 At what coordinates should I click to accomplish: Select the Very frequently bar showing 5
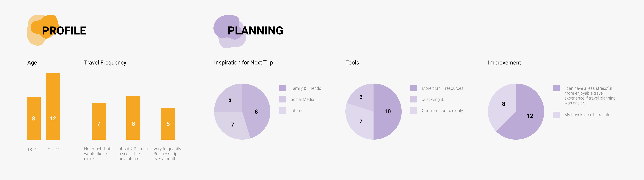pos(168,124)
